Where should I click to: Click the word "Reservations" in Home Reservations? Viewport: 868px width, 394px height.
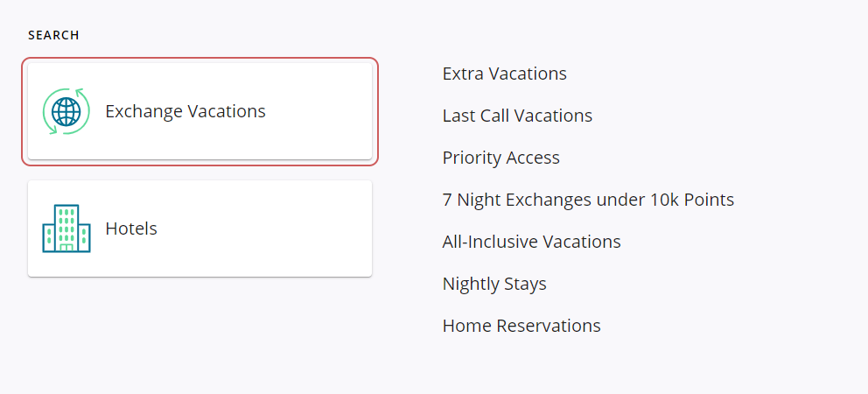[x=549, y=326]
